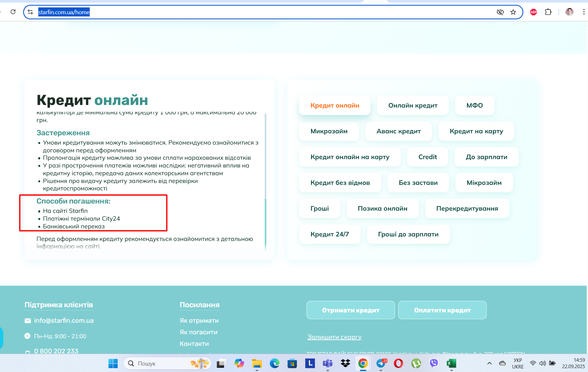Viewport: 588px width, 372px height.
Task: Open the Перекредитування chip
Action: coord(467,208)
